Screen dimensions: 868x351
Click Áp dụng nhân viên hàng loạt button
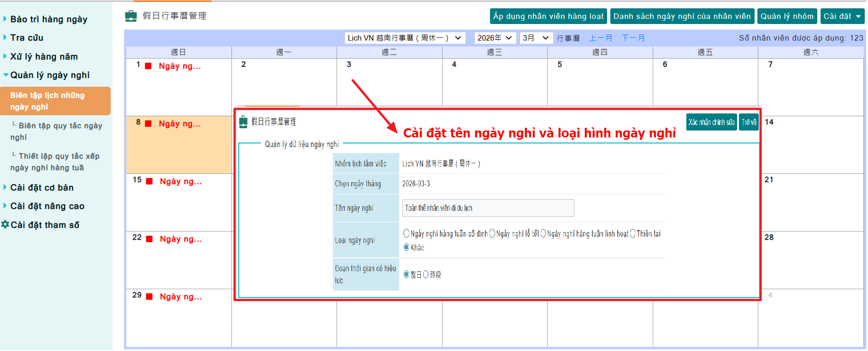548,16
